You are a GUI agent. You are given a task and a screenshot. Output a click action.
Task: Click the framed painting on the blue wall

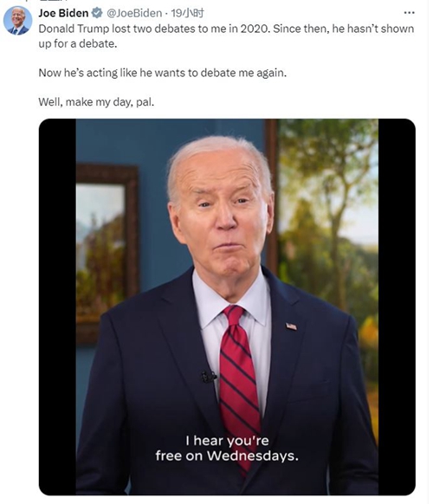(x=107, y=252)
